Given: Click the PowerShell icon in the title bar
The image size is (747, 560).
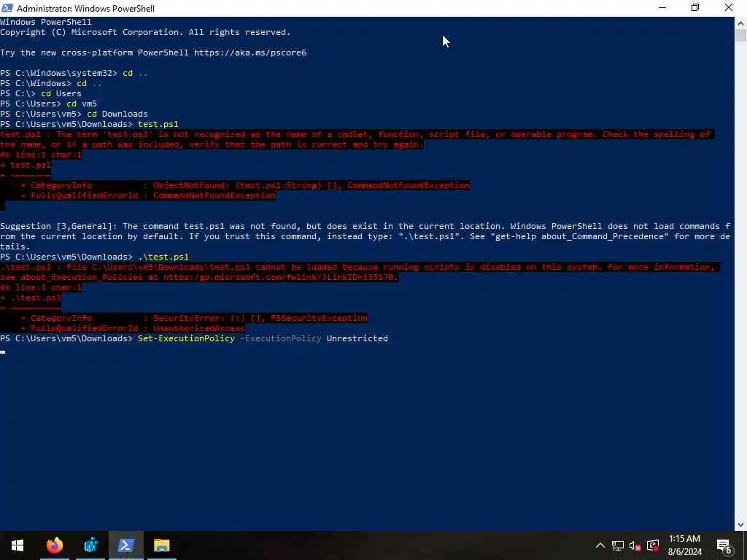Looking at the screenshot, I should [7, 7].
